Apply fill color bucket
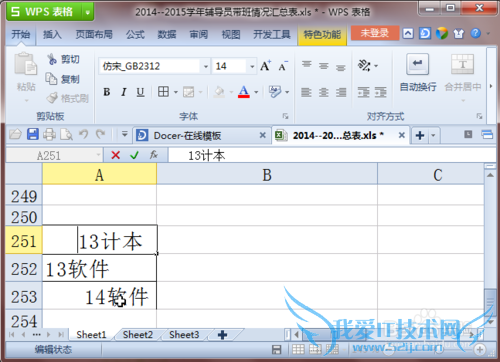Viewport: 500px width, 362px height. (219, 92)
